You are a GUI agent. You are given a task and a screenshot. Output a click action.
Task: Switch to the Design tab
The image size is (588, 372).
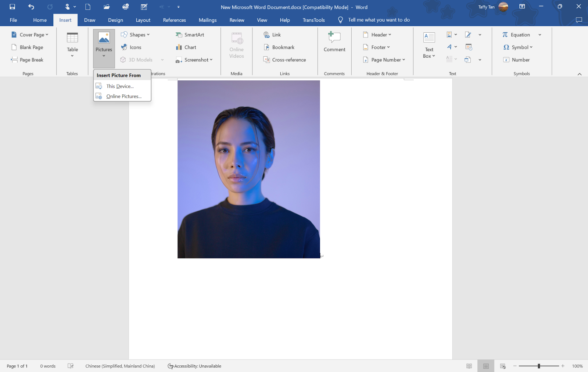115,20
